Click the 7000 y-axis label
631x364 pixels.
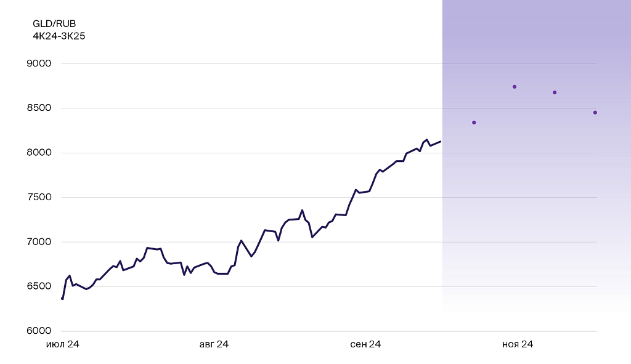(38, 242)
